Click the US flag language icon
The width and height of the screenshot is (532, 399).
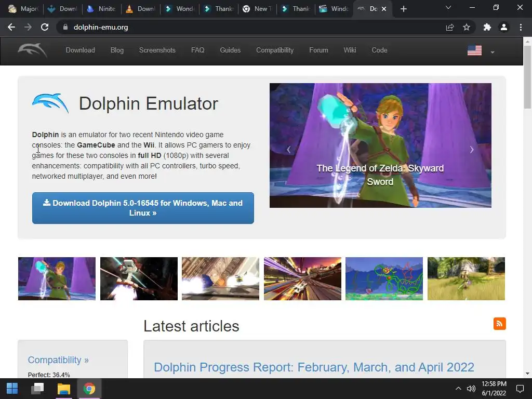pyautogui.click(x=474, y=50)
